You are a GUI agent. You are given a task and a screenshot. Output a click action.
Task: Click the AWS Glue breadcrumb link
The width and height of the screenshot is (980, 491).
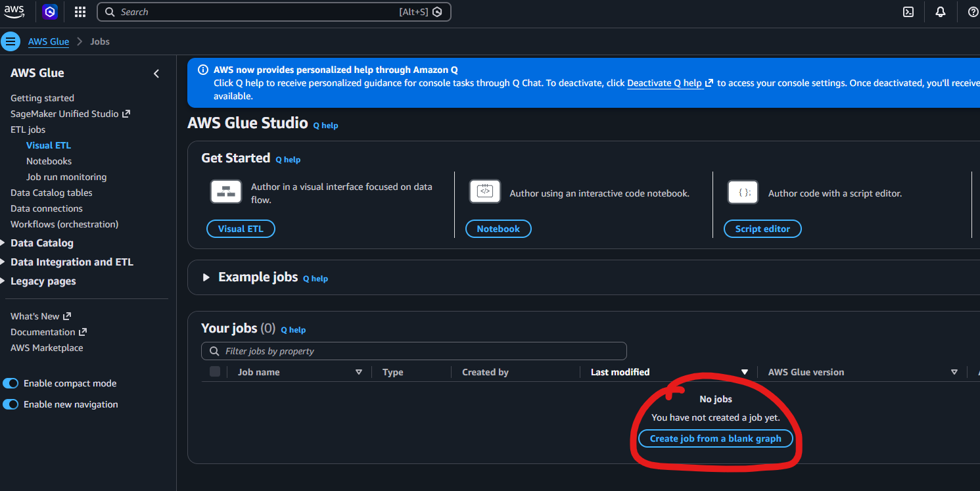point(49,41)
